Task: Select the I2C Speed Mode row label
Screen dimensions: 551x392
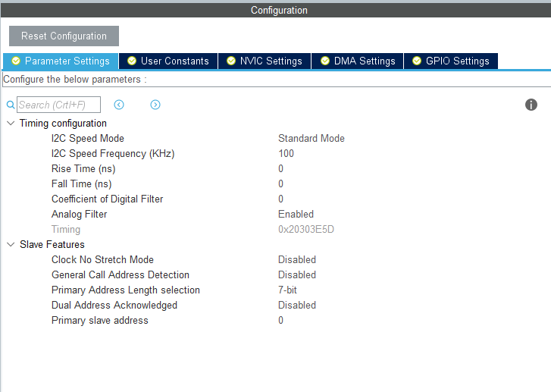Action: (x=88, y=139)
